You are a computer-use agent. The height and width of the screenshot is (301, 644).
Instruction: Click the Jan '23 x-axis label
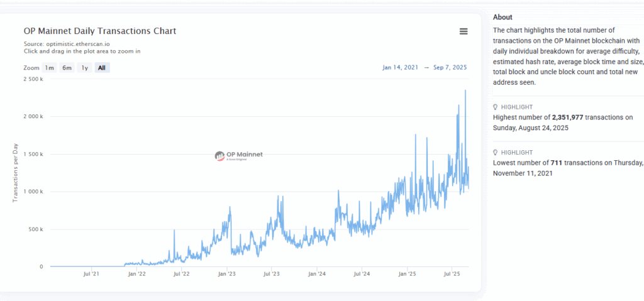coord(227,274)
